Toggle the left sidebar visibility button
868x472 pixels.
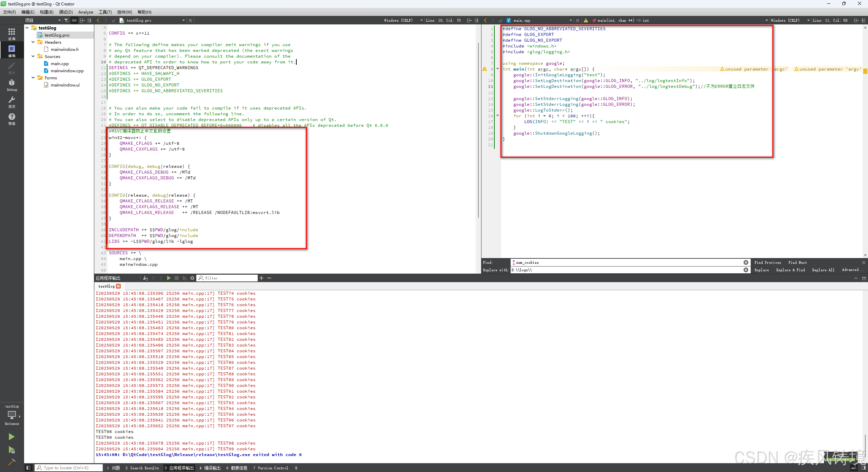(x=28, y=468)
